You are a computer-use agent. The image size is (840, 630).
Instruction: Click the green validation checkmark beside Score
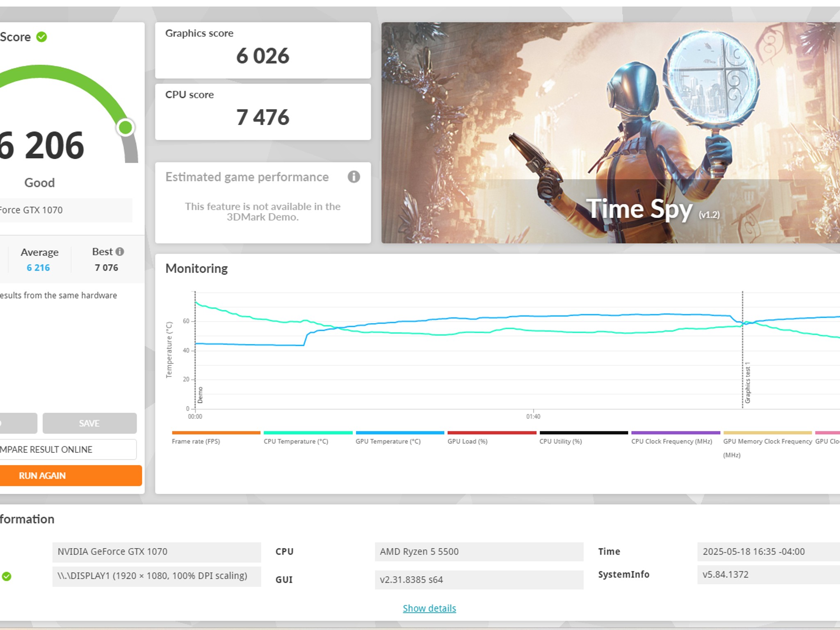(x=41, y=37)
